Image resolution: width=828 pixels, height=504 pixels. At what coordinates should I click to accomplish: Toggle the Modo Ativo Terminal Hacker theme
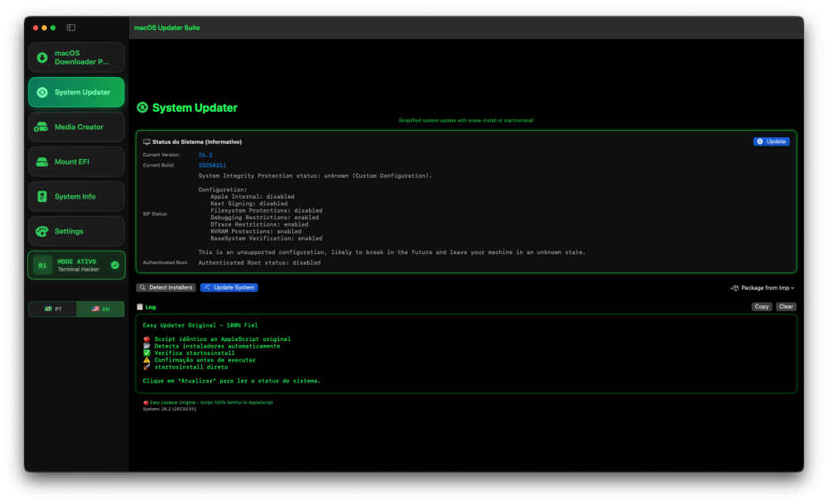(76, 266)
